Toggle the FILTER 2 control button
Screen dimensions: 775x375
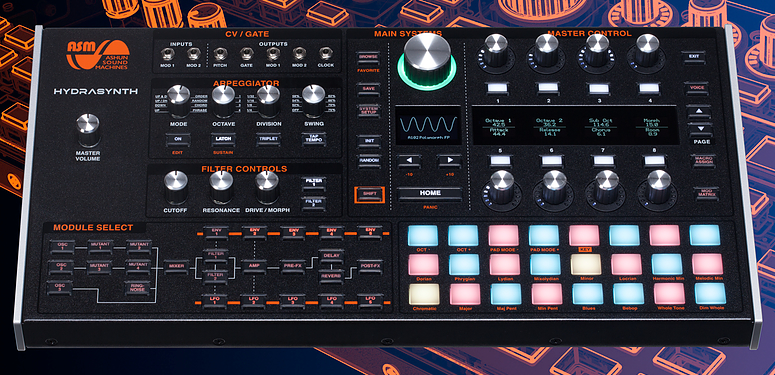click(314, 203)
